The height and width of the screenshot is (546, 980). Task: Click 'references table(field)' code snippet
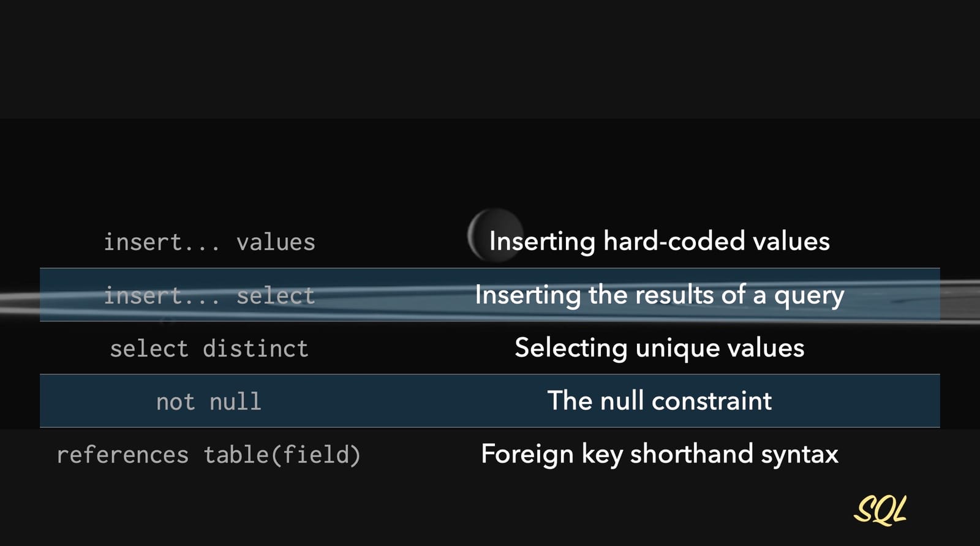point(209,455)
